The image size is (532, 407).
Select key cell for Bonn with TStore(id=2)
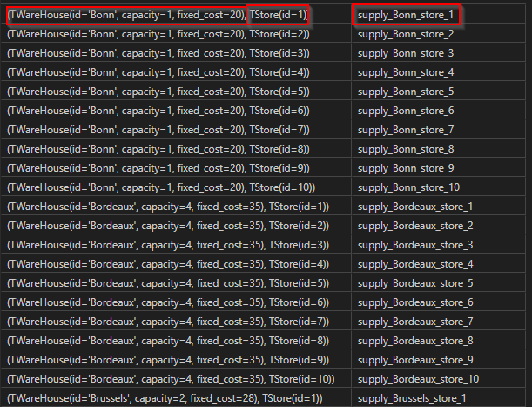(176, 34)
